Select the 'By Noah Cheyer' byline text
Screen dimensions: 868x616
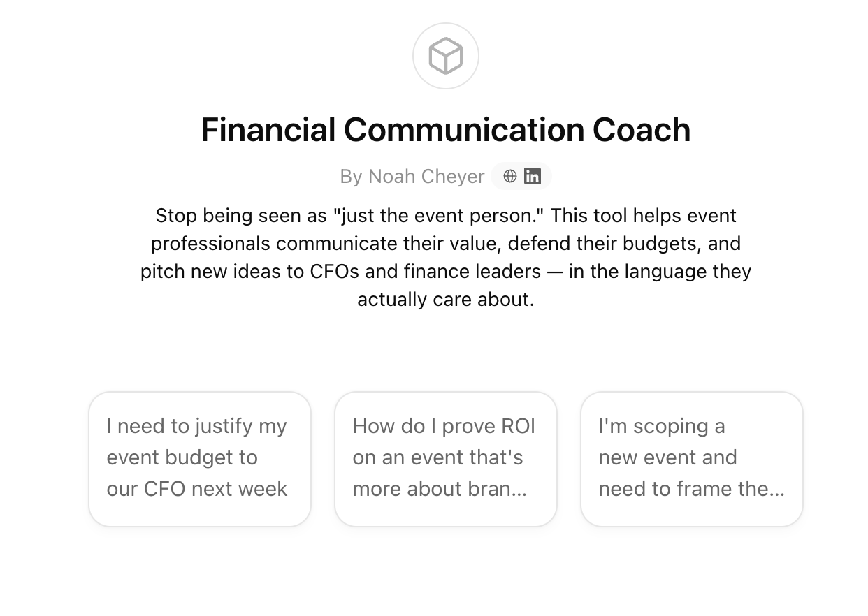click(x=412, y=176)
